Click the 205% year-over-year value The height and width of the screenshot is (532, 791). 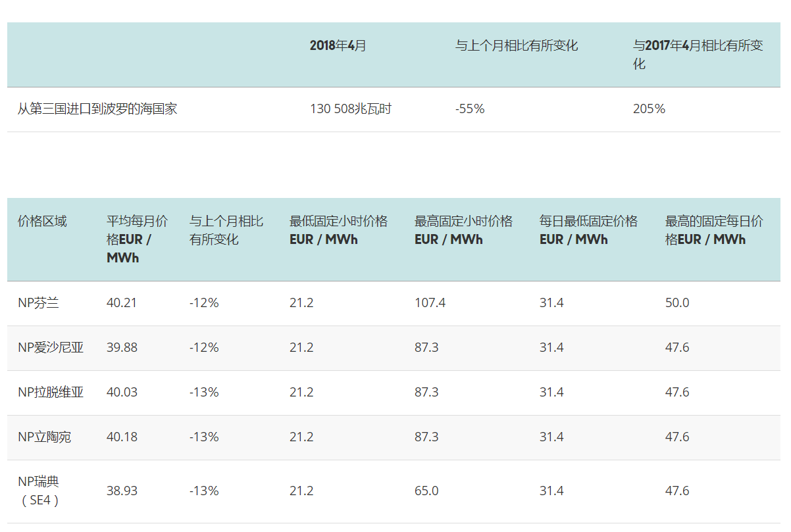[649, 109]
